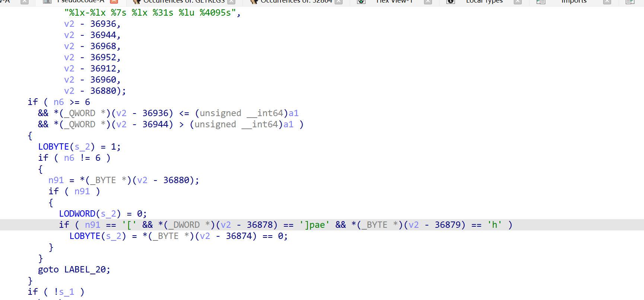Click the 36912 offset value

[103, 68]
